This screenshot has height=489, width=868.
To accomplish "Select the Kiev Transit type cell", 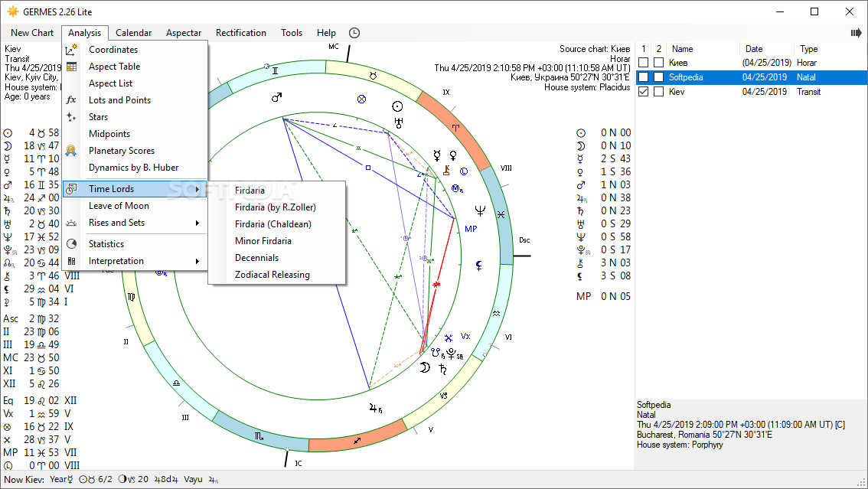I will (x=809, y=92).
